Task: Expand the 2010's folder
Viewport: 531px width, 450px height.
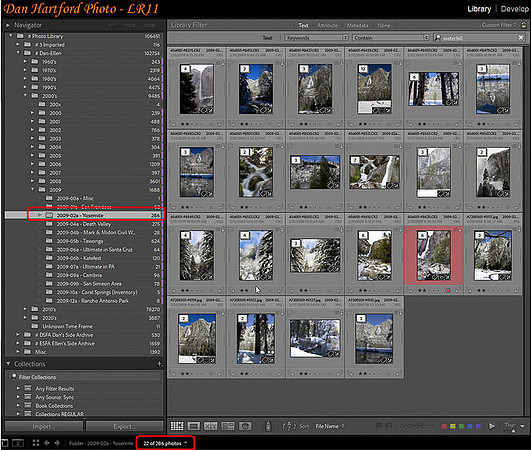Action: point(25,309)
